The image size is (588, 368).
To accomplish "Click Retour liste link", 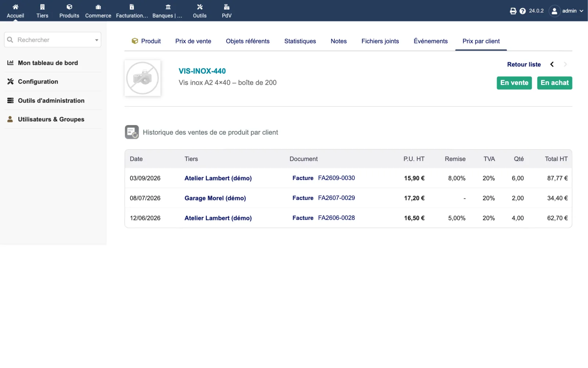I will coord(524,64).
